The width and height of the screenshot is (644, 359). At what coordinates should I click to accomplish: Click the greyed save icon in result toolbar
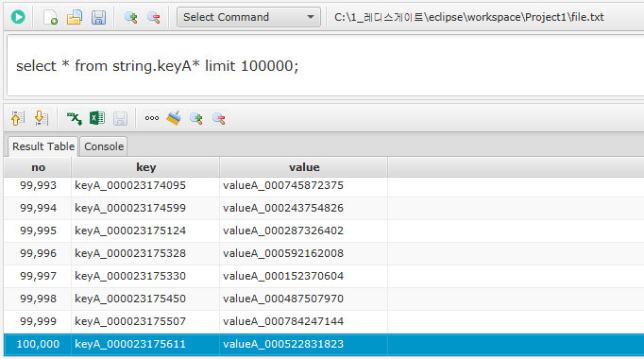[x=120, y=118]
